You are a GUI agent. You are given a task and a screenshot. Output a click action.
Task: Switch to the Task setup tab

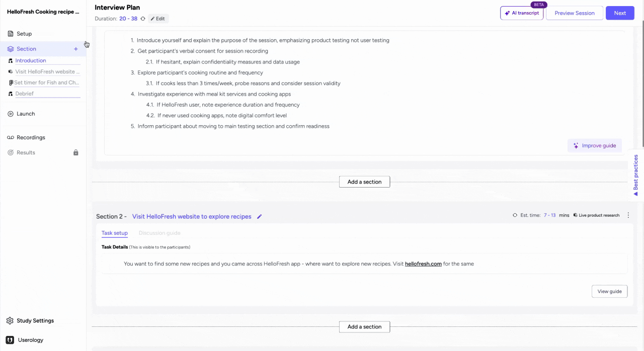tap(114, 233)
